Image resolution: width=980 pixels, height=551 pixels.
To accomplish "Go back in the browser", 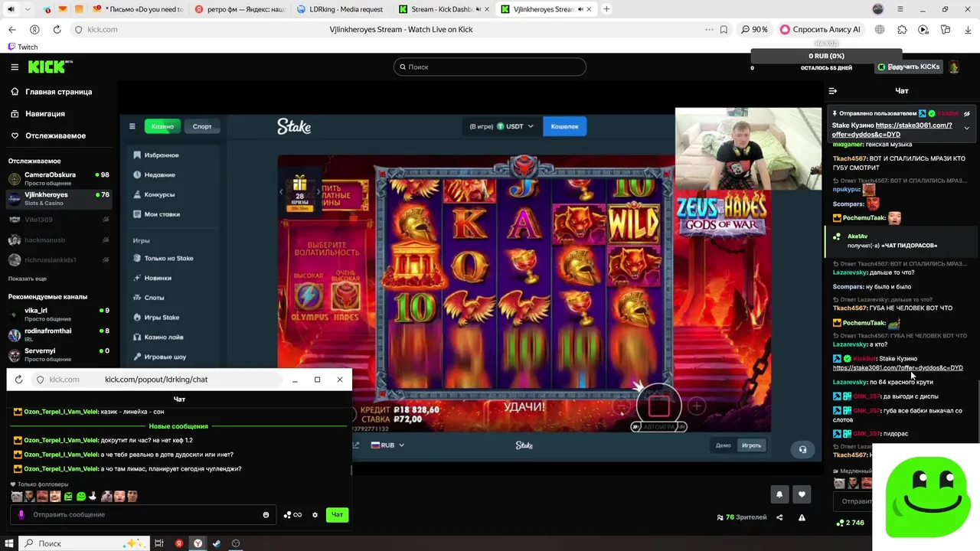I will pyautogui.click(x=11, y=29).
